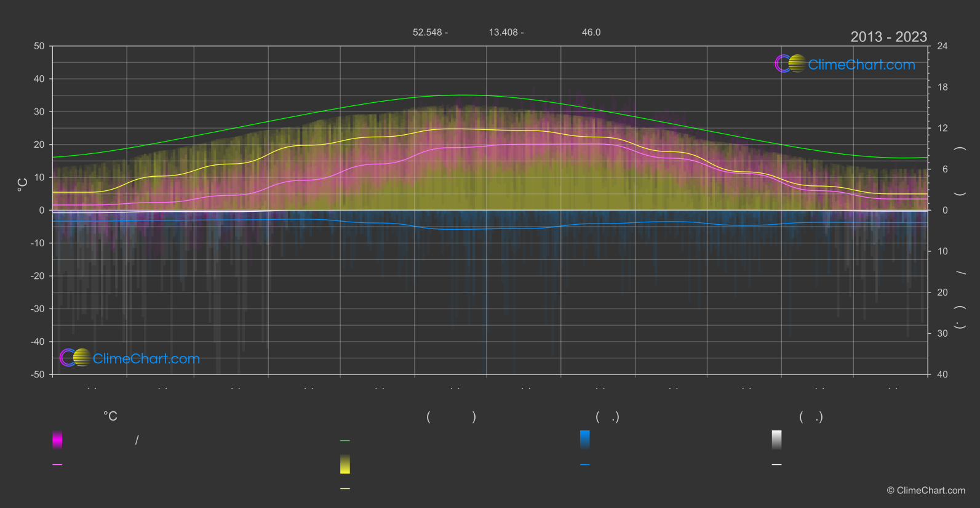Viewport: 980px width, 508px height.
Task: Click the '6' tick on the right axis
Action: [945, 169]
